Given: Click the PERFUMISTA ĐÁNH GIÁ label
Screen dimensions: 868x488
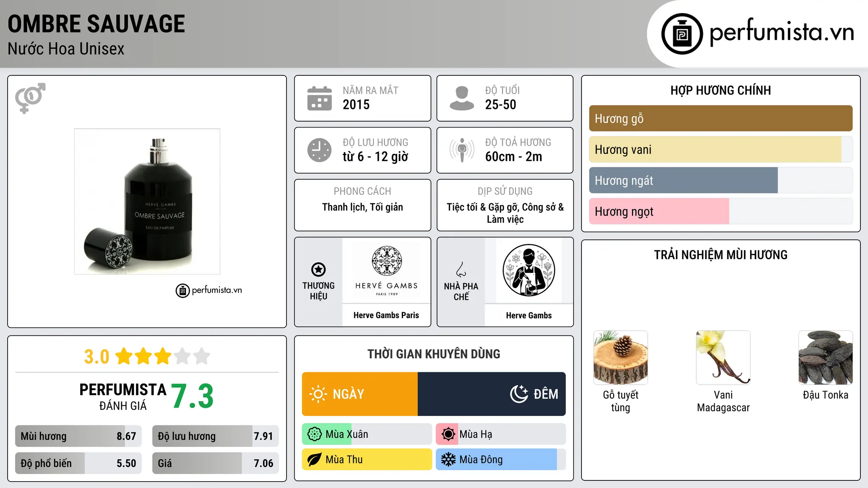Looking at the screenshot, I should pos(122,396).
